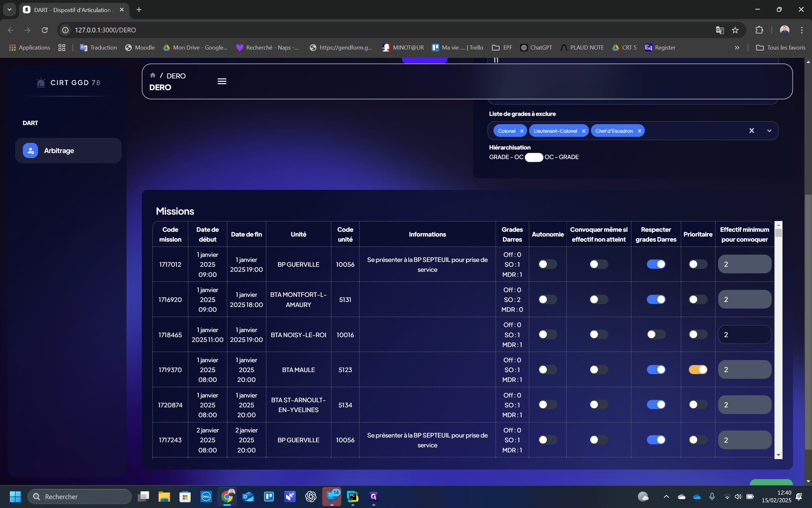Screen dimensions: 812x508
Task: Open the Applications bookmark
Action: (29, 47)
